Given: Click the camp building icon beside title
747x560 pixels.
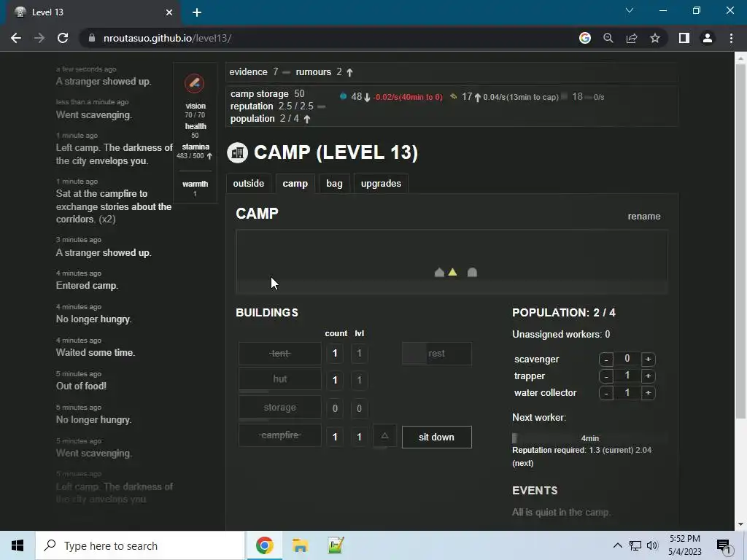Looking at the screenshot, I should (x=237, y=153).
